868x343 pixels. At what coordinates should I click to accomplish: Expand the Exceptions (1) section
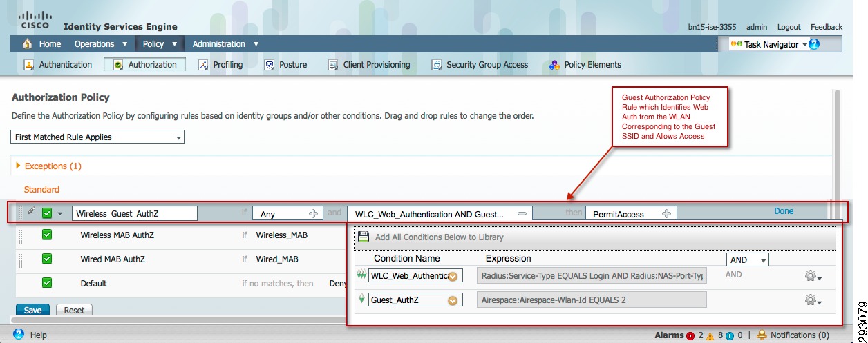click(x=17, y=166)
